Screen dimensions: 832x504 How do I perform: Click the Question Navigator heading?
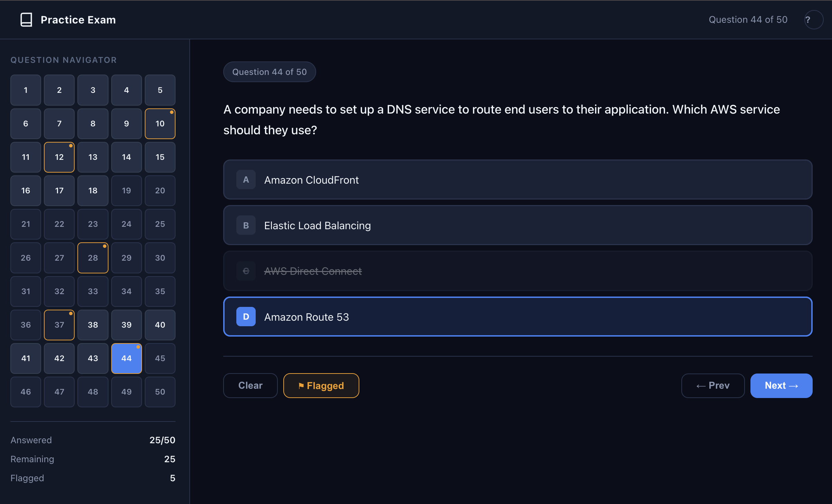click(64, 60)
